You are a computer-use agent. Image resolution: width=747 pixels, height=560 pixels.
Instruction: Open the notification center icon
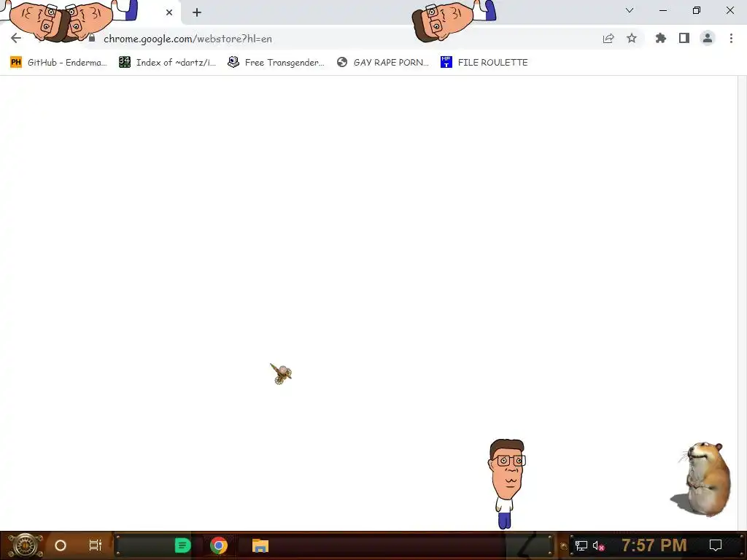pos(716,545)
